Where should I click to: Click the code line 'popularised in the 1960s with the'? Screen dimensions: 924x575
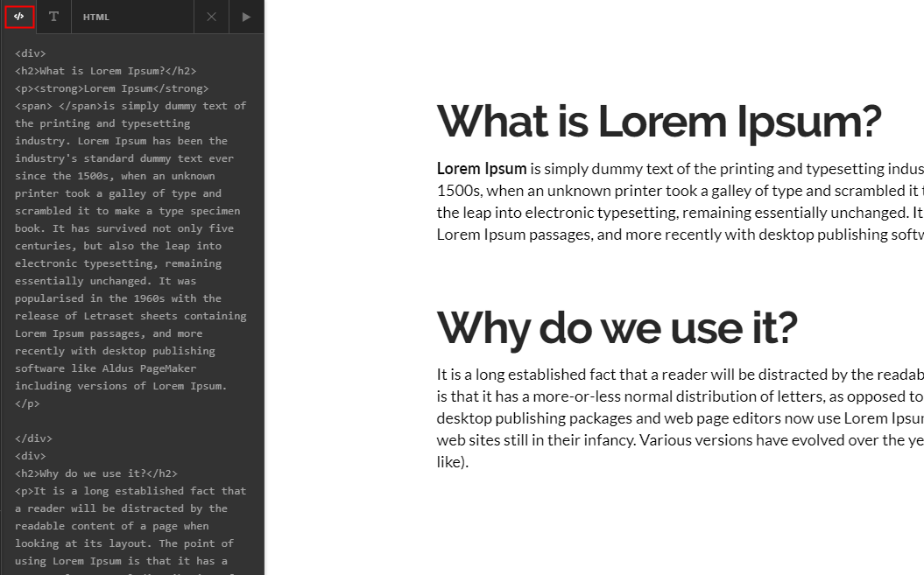(118, 298)
